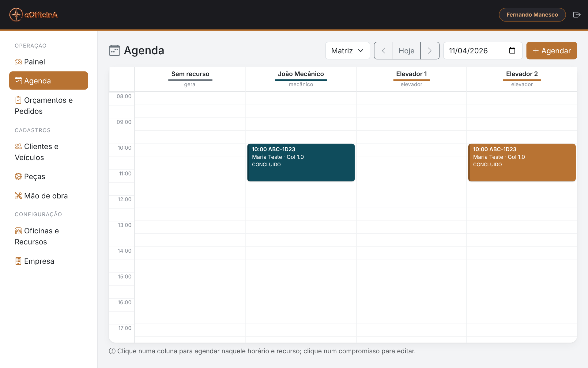Click the Orçamentos e Pedidos clipboard icon
588x368 pixels.
[18, 100]
